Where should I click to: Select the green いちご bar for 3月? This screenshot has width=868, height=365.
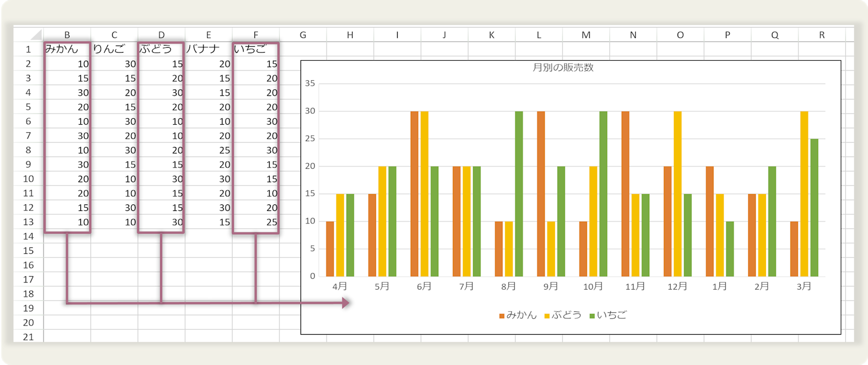click(814, 208)
